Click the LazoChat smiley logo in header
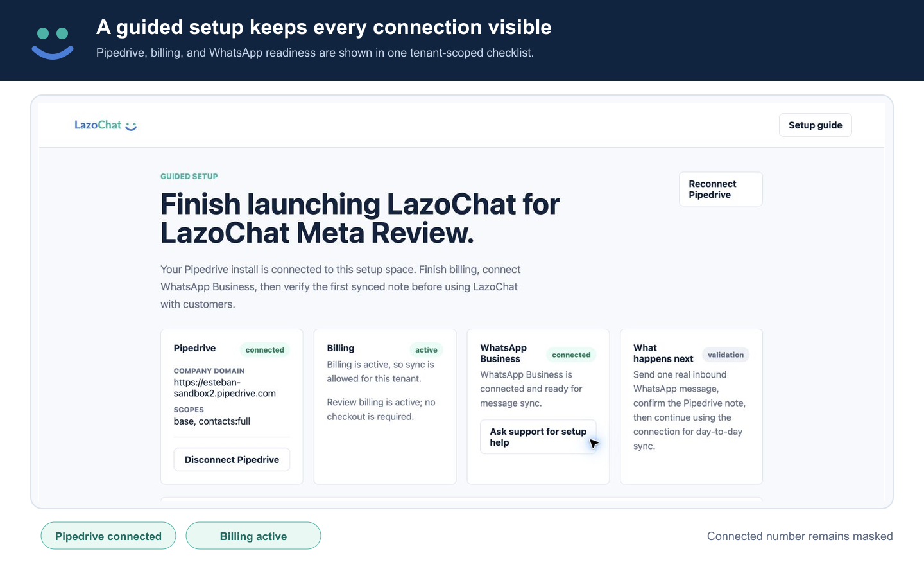924x578 pixels. point(131,126)
